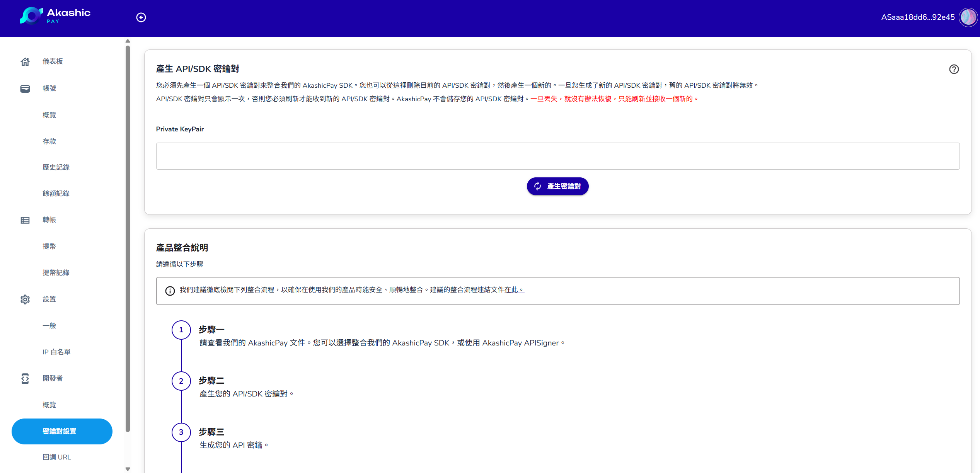980x473 pixels.
Task: Select IP 白名單 in sidebar
Action: pos(56,352)
